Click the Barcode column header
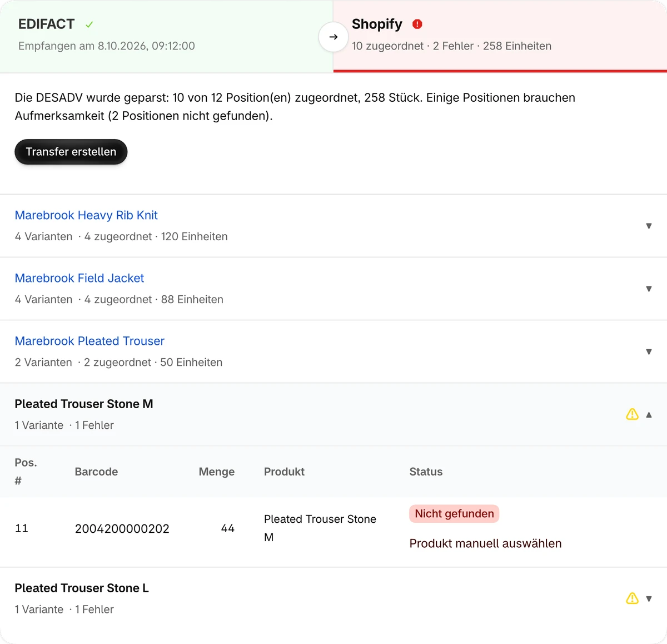This screenshot has height=644, width=667. (x=96, y=472)
